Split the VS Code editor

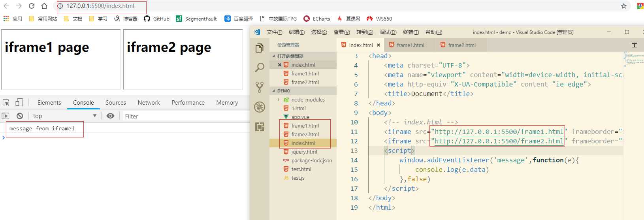pos(635,45)
